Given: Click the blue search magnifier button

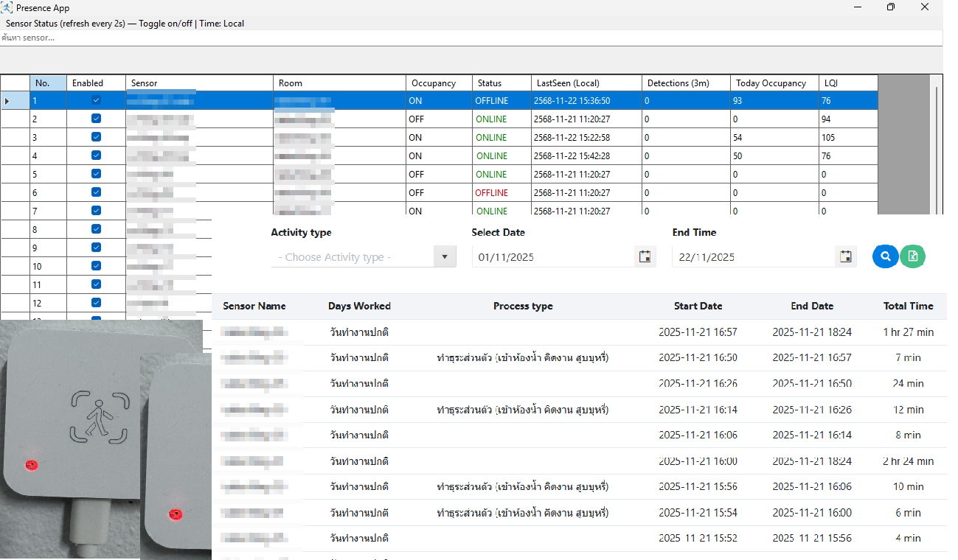Looking at the screenshot, I should coord(885,256).
